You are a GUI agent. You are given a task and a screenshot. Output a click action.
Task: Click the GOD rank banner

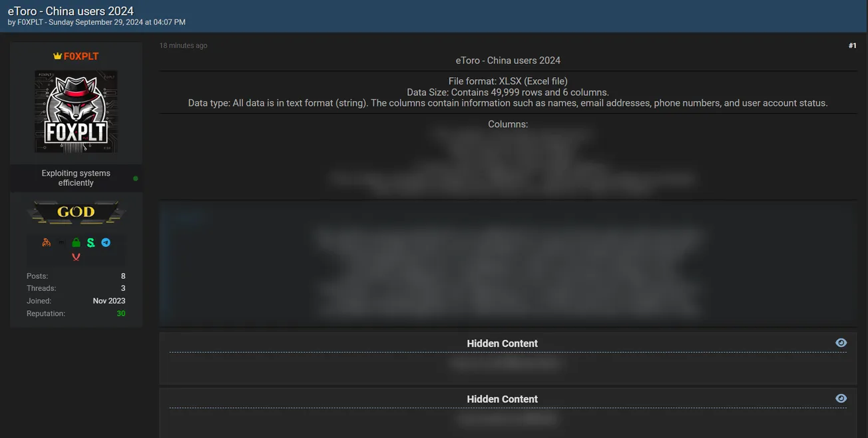point(76,212)
